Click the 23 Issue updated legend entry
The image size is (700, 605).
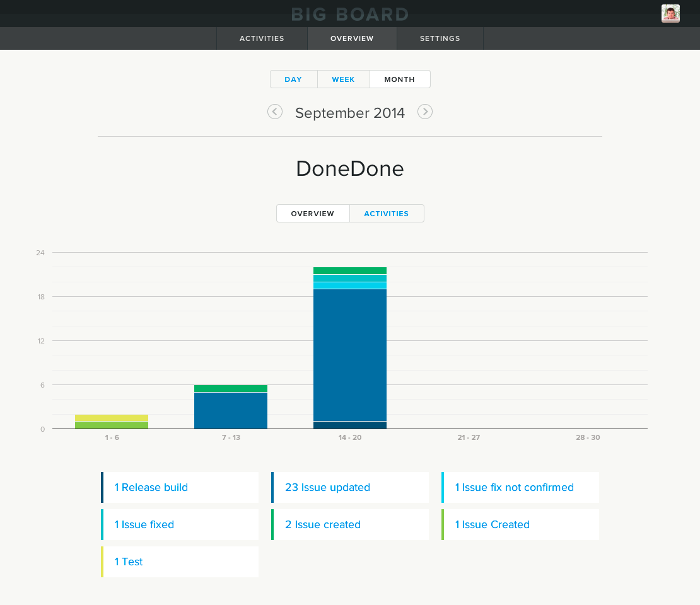pyautogui.click(x=350, y=487)
